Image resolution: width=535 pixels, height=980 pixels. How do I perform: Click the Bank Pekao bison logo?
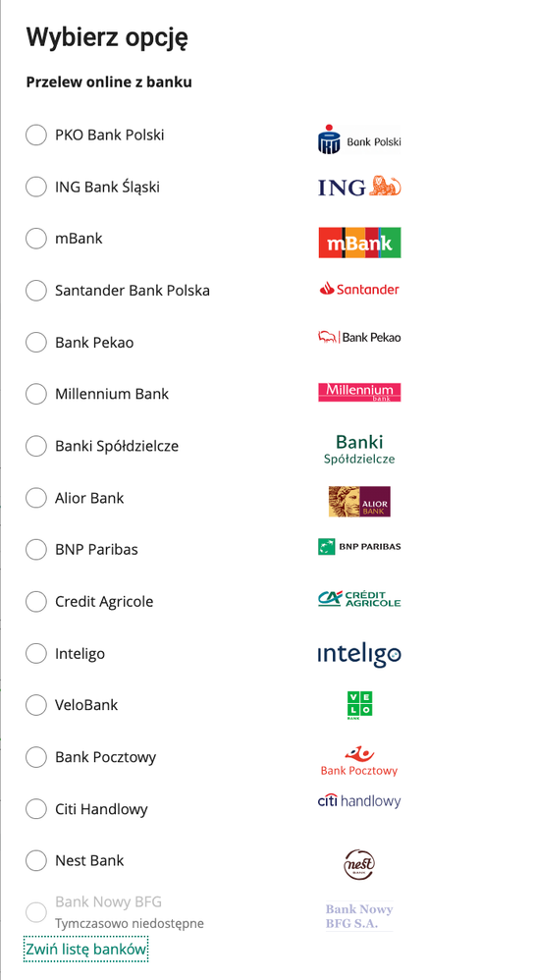[359, 337]
